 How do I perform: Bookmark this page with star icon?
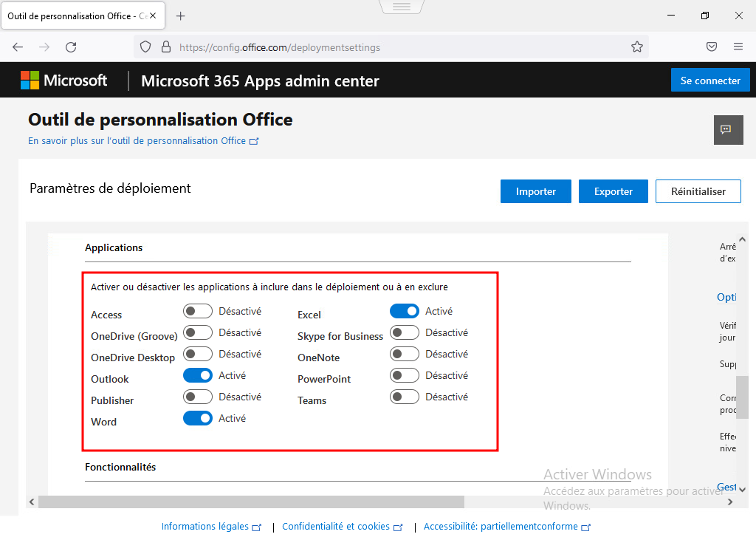point(637,47)
